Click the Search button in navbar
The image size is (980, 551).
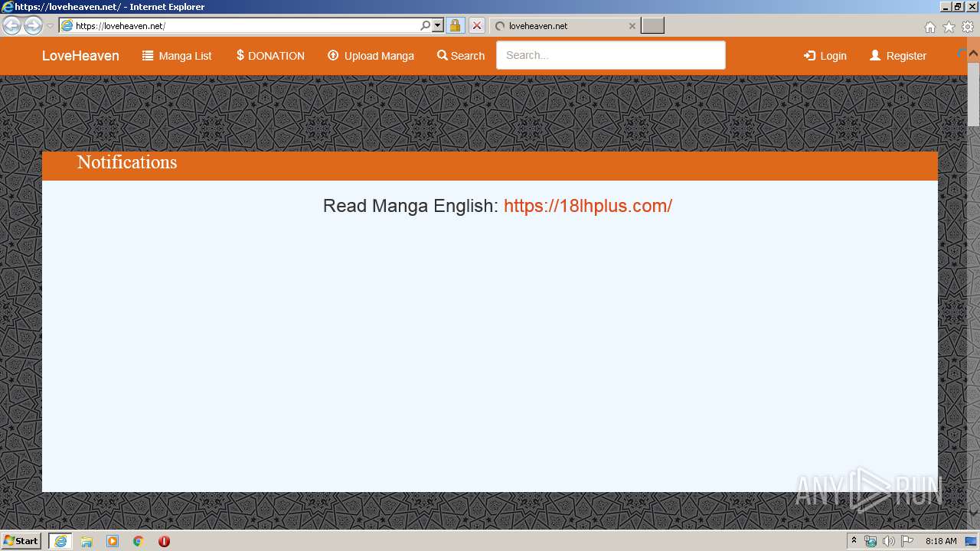point(461,56)
